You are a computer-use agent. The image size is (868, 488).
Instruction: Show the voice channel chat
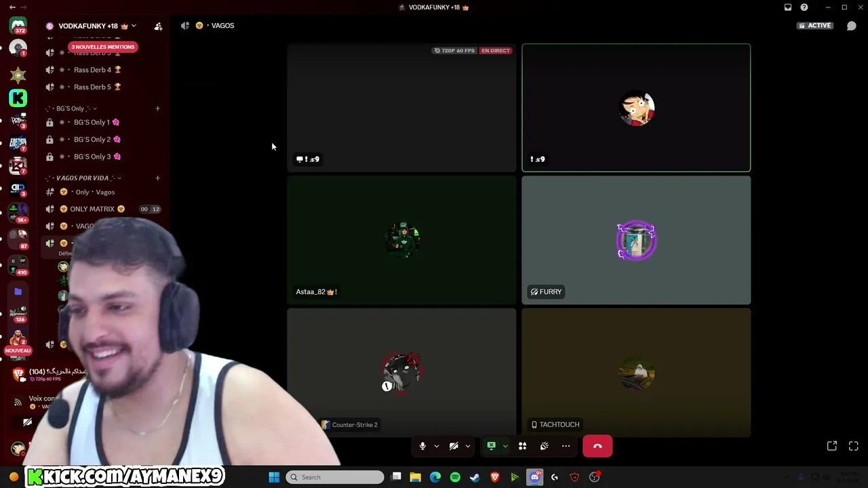coord(852,26)
